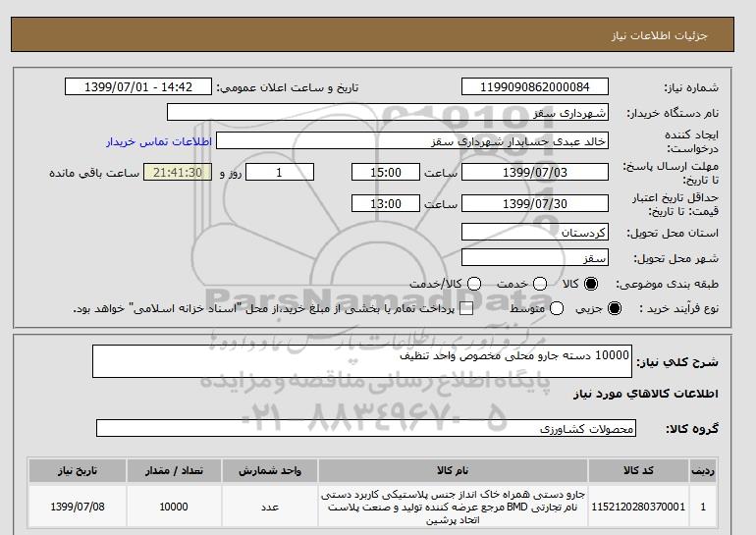Click the تعداد / مقدار column header

(x=174, y=471)
